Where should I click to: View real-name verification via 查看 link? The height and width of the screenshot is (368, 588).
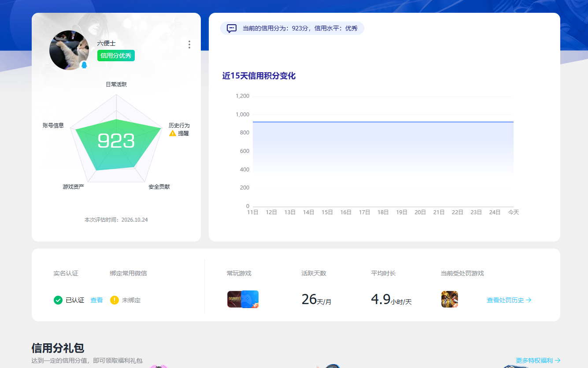[x=96, y=300]
